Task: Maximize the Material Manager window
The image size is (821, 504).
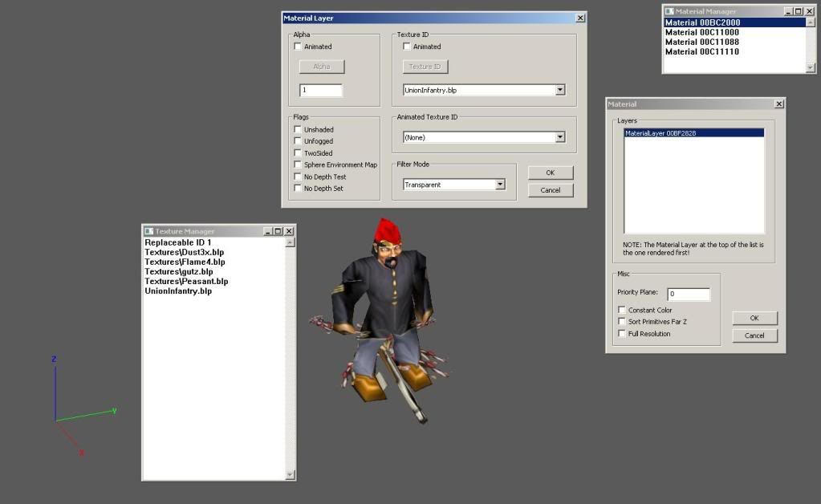Action: pos(798,11)
